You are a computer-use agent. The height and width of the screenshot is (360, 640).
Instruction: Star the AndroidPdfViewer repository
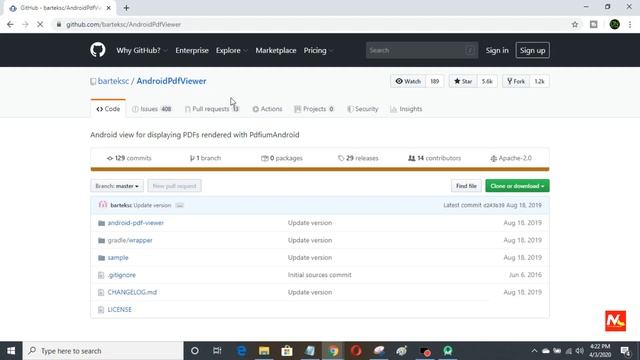coord(463,81)
